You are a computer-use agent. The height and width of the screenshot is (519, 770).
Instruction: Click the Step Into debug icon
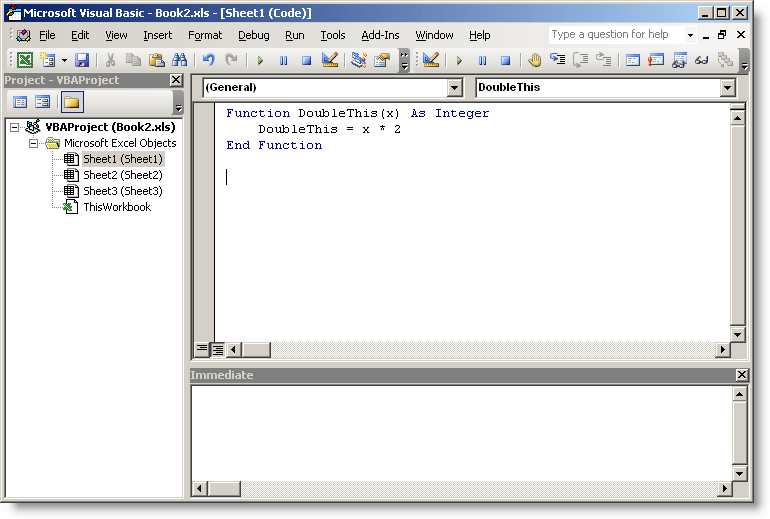(x=557, y=60)
